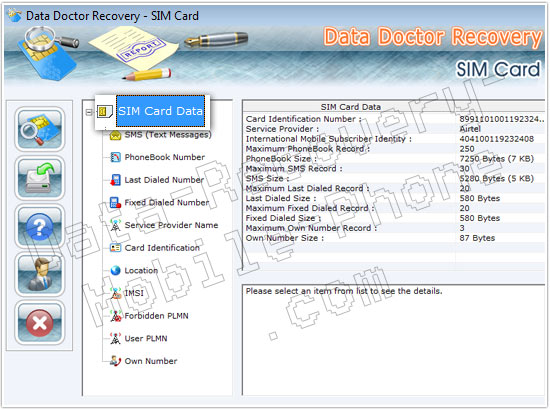The width and height of the screenshot is (550, 410).
Task: Click the Fixed Dialed Number icon
Action: tap(115, 202)
